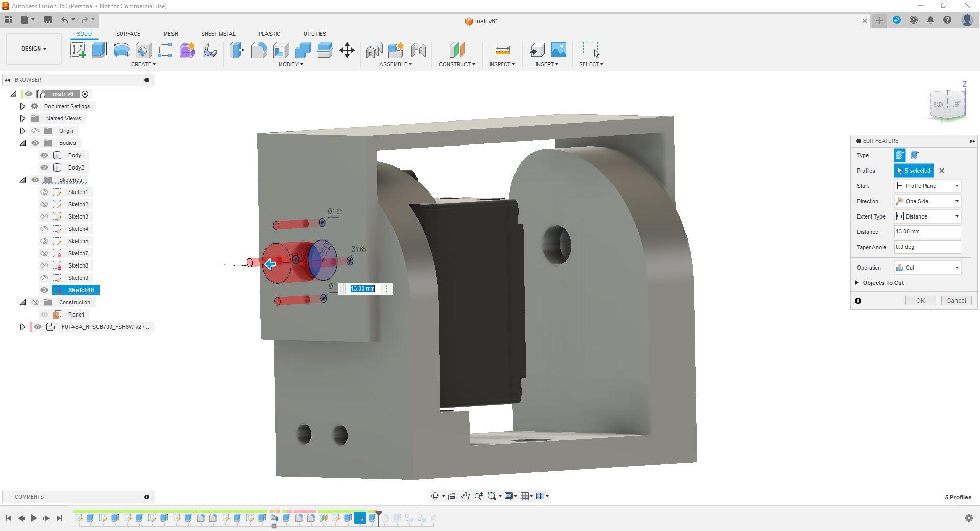Toggle visibility of Body1
The height and width of the screenshot is (531, 980).
pyautogui.click(x=44, y=155)
